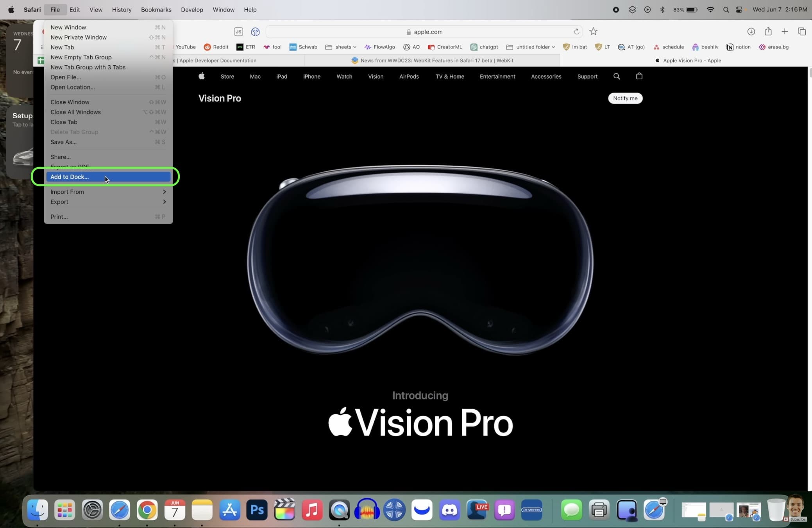The height and width of the screenshot is (528, 812).
Task: Click the new tab plus icon
Action: pyautogui.click(x=784, y=31)
